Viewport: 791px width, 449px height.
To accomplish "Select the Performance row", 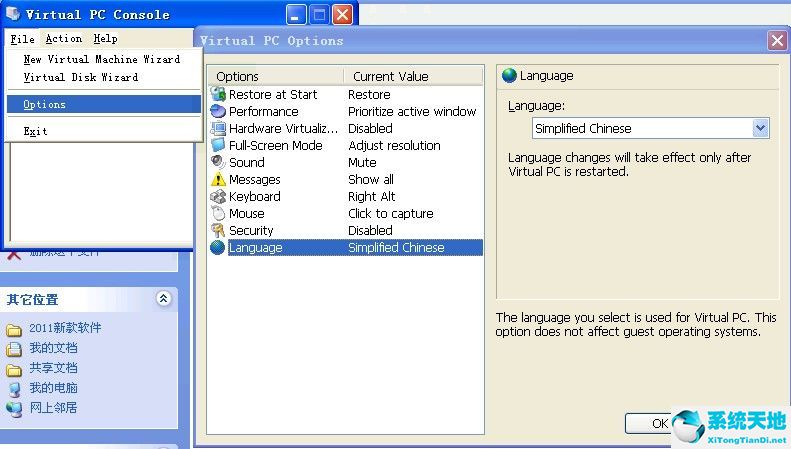I will click(x=263, y=111).
